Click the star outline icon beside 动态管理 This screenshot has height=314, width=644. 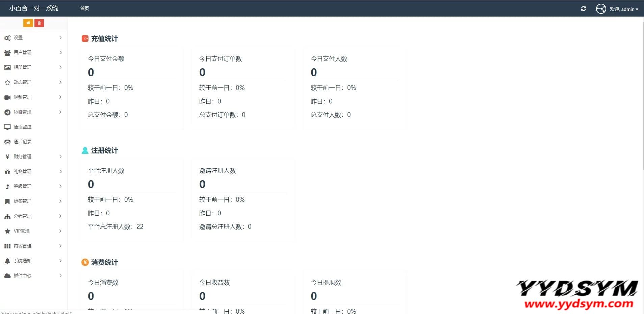[x=7, y=82]
